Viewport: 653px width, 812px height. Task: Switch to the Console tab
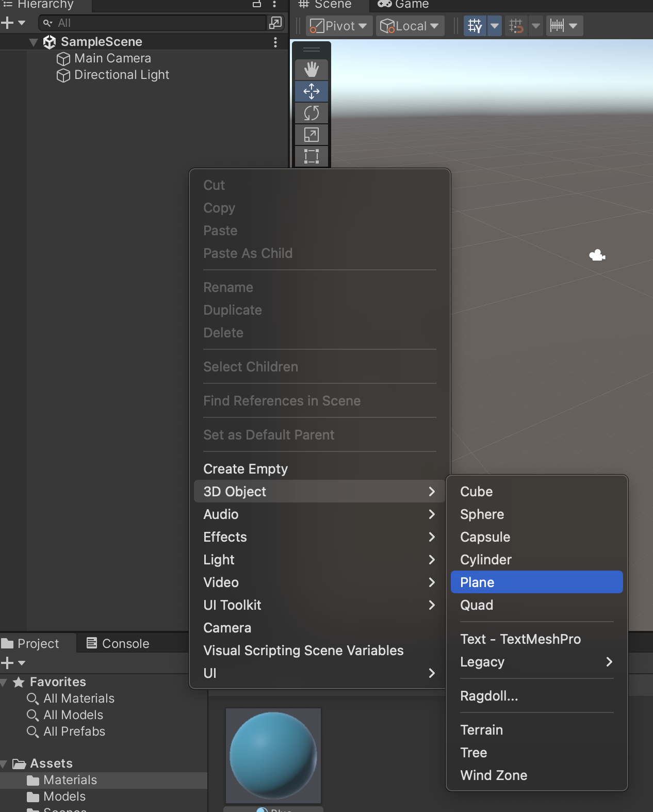click(x=118, y=643)
